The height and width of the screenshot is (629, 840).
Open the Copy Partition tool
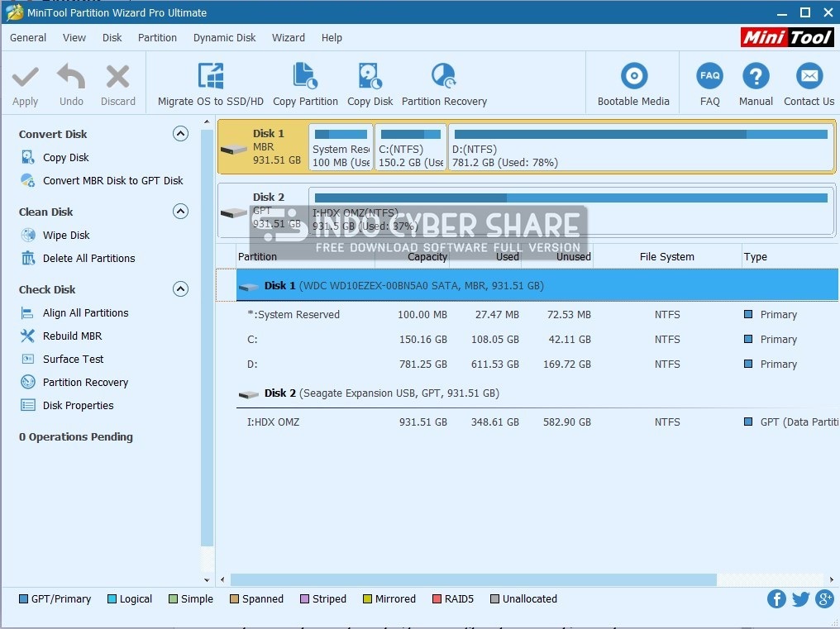point(305,86)
